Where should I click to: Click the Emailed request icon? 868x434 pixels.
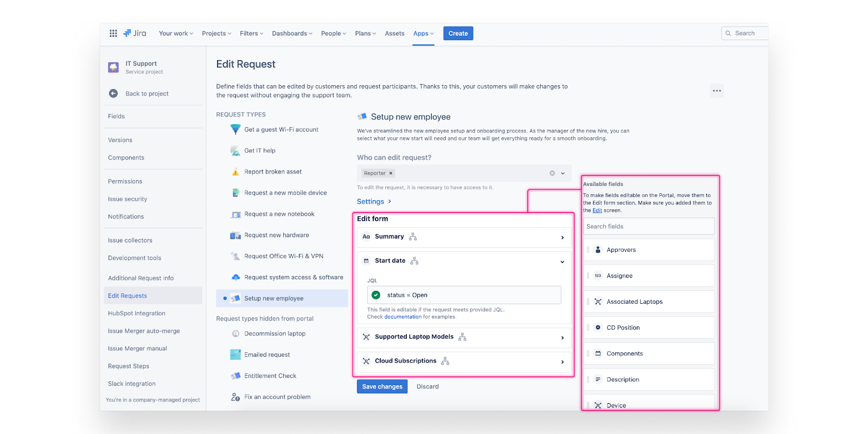235,355
